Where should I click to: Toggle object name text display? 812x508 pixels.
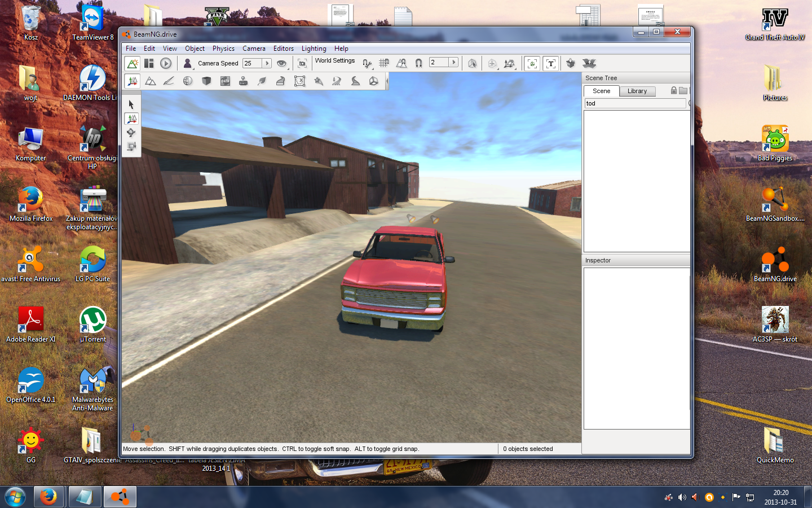[x=550, y=63]
